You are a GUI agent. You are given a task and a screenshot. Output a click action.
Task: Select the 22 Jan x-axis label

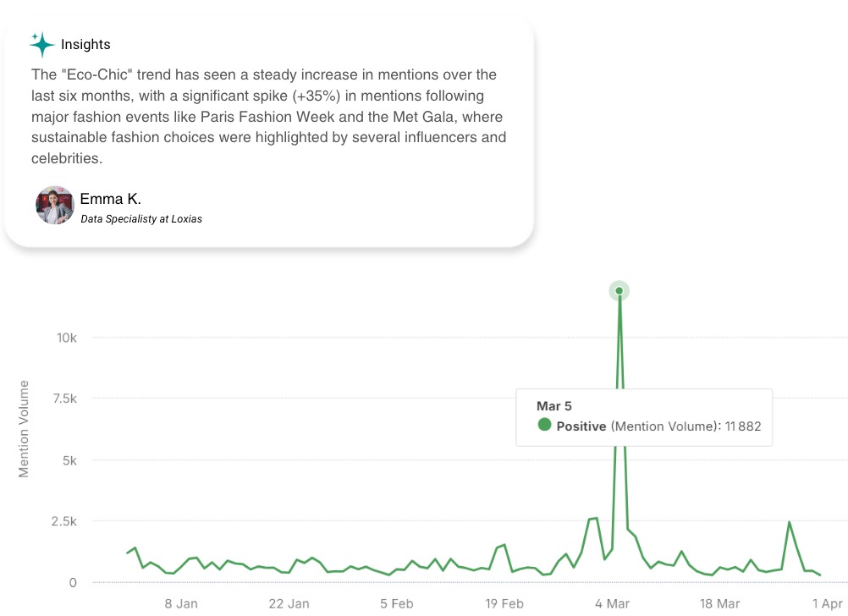289,603
